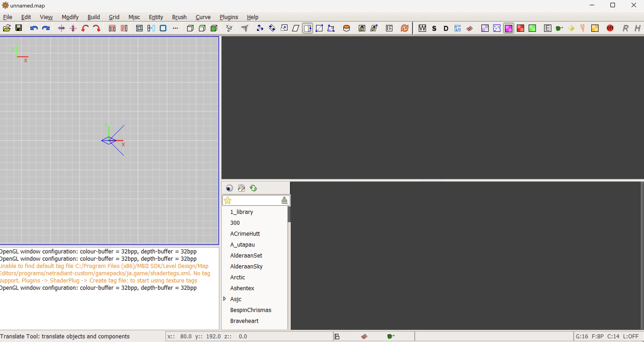644x342 pixels.
Task: Toggle the magenta checkered filter button
Action: pos(508,28)
